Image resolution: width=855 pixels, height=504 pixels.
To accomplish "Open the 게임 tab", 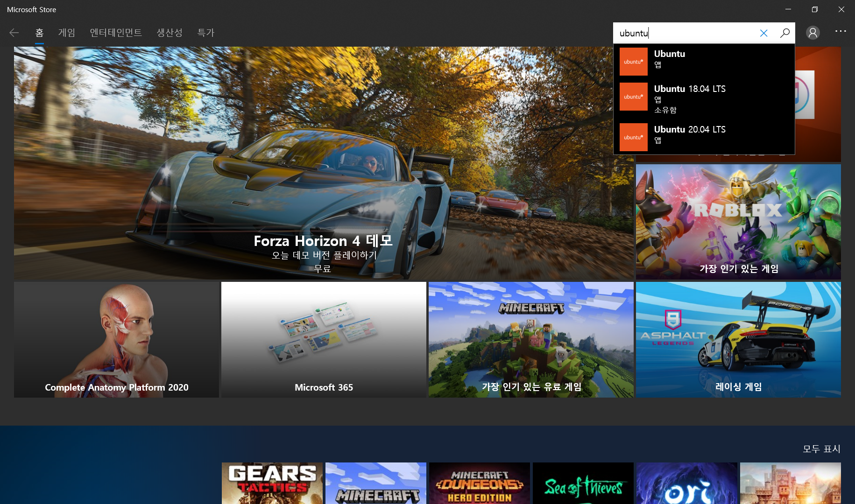I will (x=67, y=33).
